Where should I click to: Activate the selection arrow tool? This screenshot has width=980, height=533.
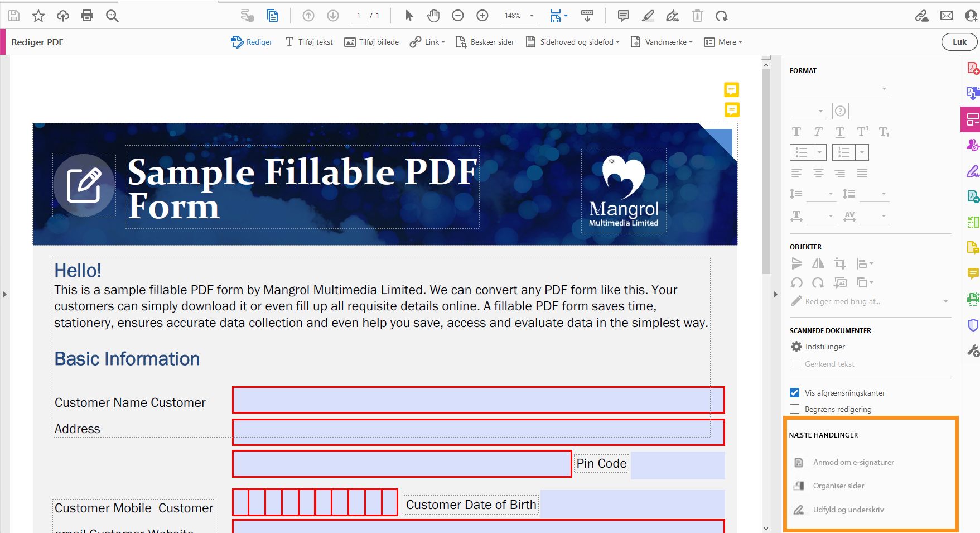click(x=409, y=16)
